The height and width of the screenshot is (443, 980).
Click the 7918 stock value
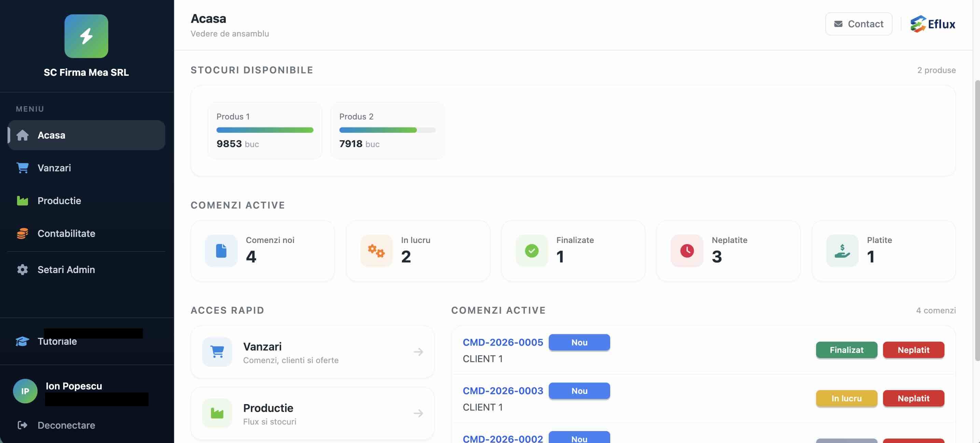point(351,144)
